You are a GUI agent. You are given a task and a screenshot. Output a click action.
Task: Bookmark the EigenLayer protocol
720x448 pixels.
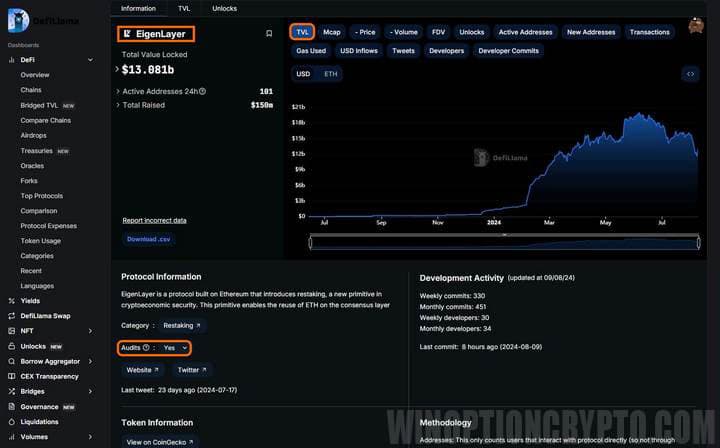click(269, 34)
